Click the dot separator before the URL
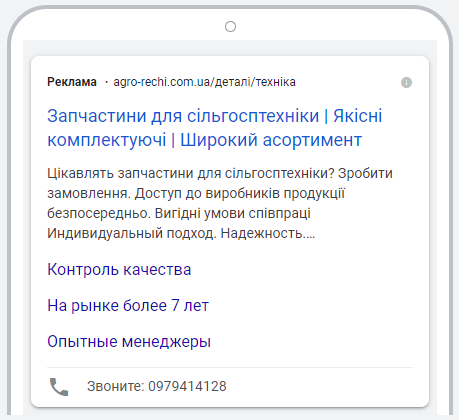The width and height of the screenshot is (459, 420). (x=106, y=82)
